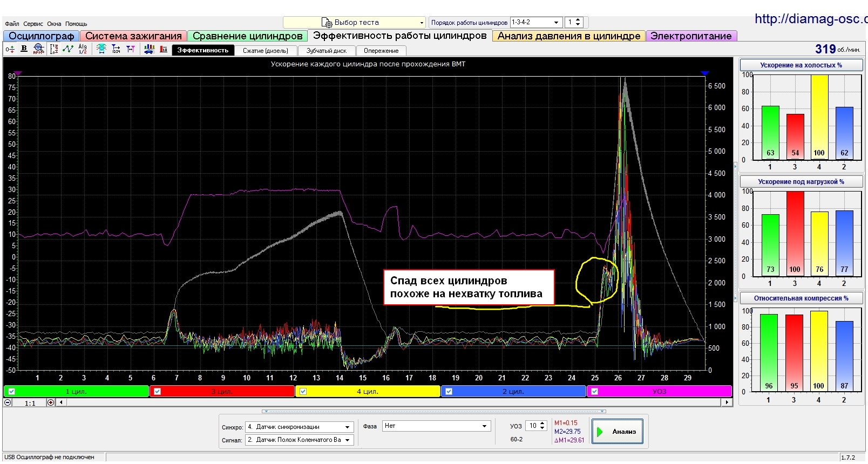Click the red bar chart 10 icon
Image resolution: width=868 pixels, height=464 pixels.
click(164, 49)
